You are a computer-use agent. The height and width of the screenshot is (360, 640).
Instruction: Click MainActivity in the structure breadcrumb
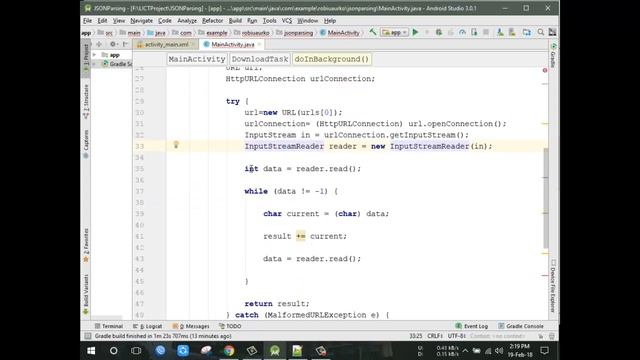click(197, 59)
